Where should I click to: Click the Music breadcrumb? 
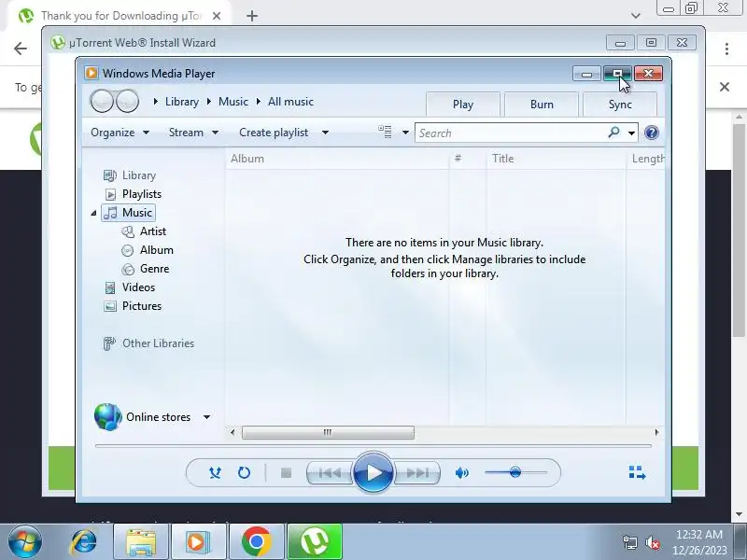233,102
